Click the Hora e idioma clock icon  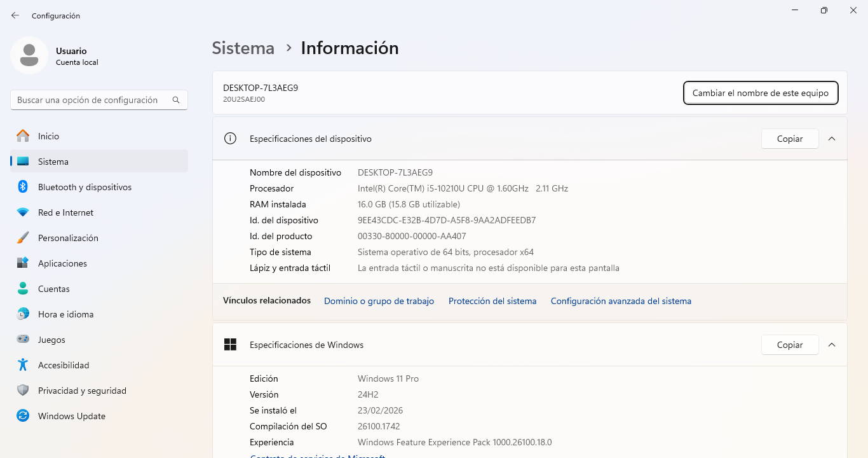(x=23, y=314)
